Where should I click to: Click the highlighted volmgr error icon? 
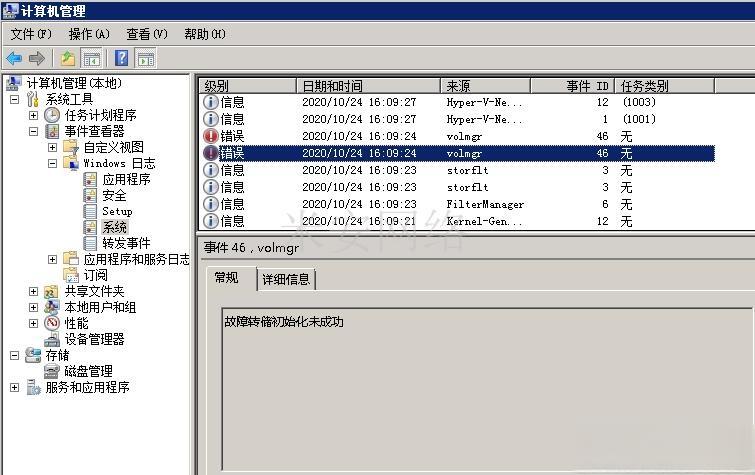click(x=210, y=153)
